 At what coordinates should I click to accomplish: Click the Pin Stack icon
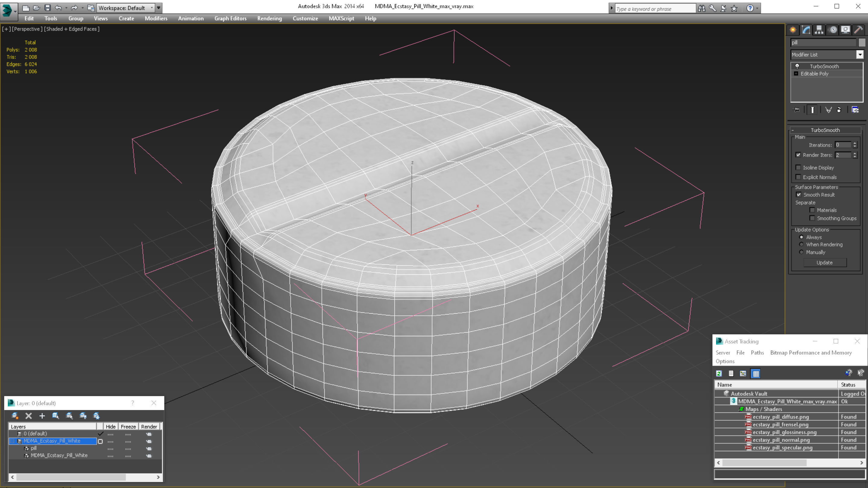pos(797,110)
